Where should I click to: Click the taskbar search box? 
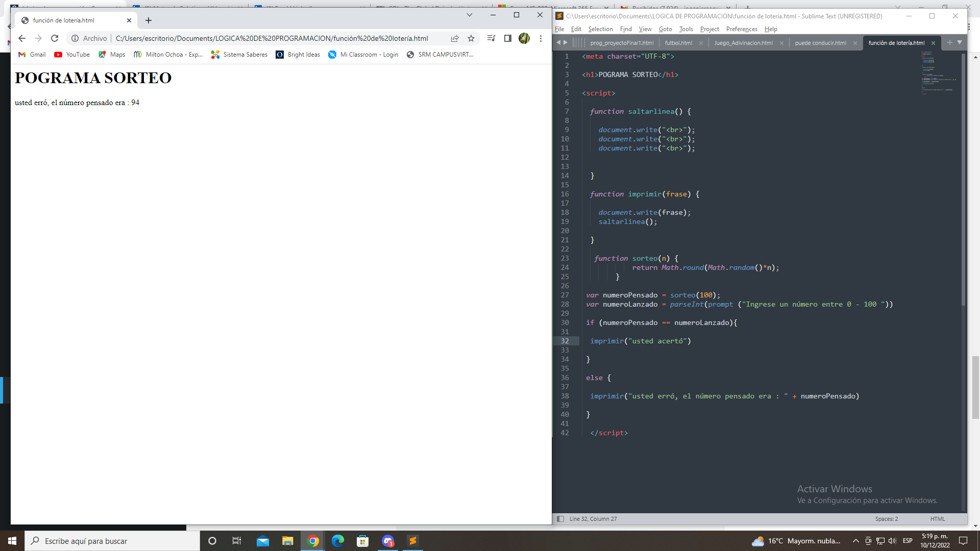(112, 541)
